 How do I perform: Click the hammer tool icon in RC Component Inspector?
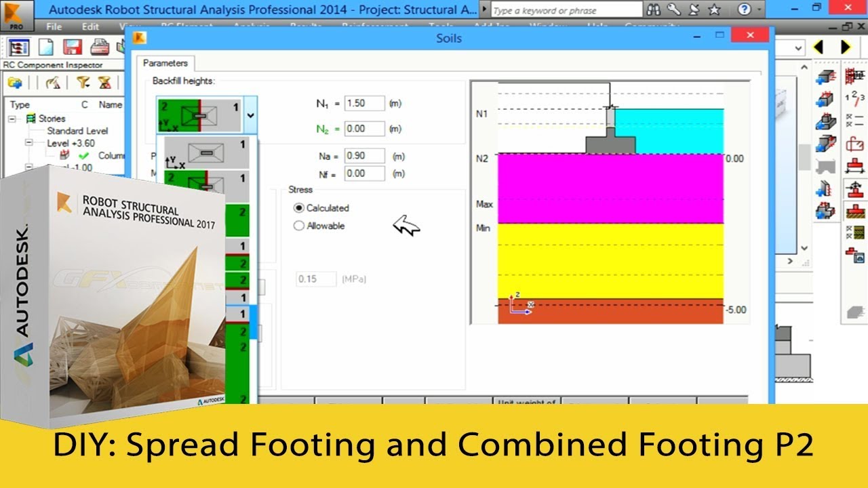pyautogui.click(x=53, y=83)
